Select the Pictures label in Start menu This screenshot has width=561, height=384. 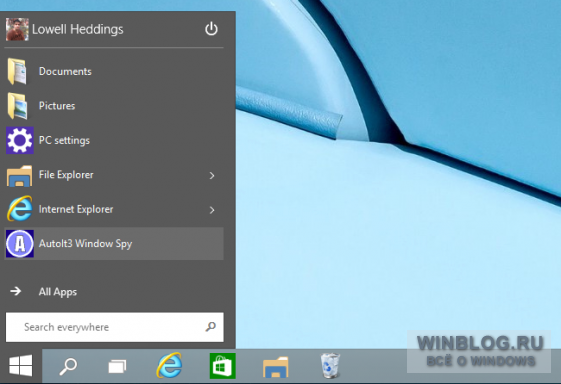point(57,106)
